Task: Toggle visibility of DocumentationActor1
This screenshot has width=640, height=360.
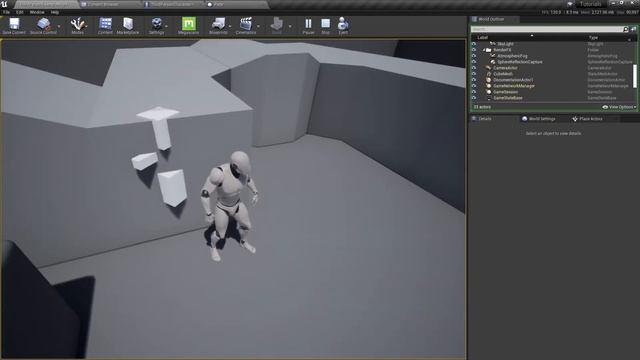Action: click(474, 80)
